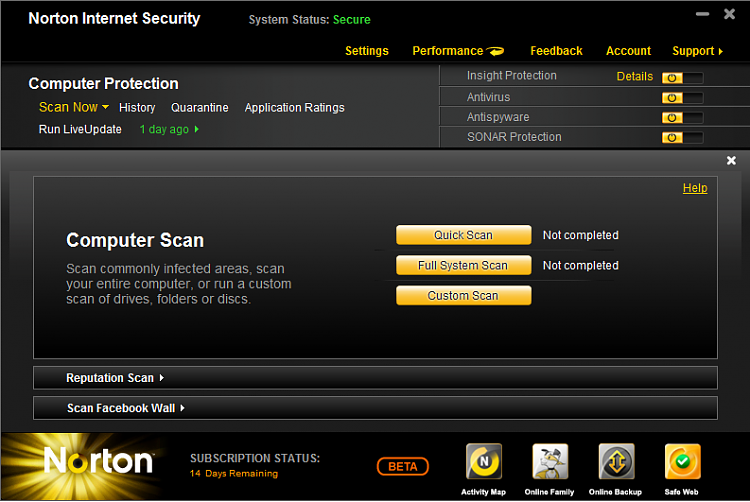The height and width of the screenshot is (502, 750).
Task: Click Not completed beside Full System Scan
Action: pos(581,265)
